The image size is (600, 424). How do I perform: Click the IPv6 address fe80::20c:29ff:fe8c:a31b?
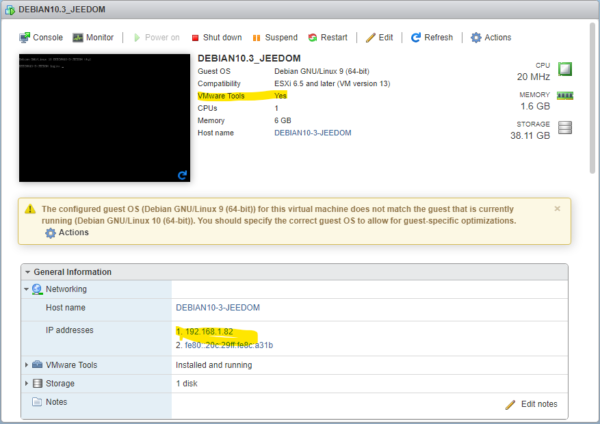tap(229, 345)
